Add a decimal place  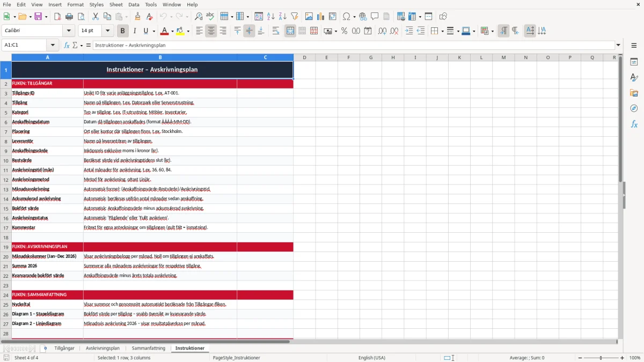pyautogui.click(x=383, y=31)
